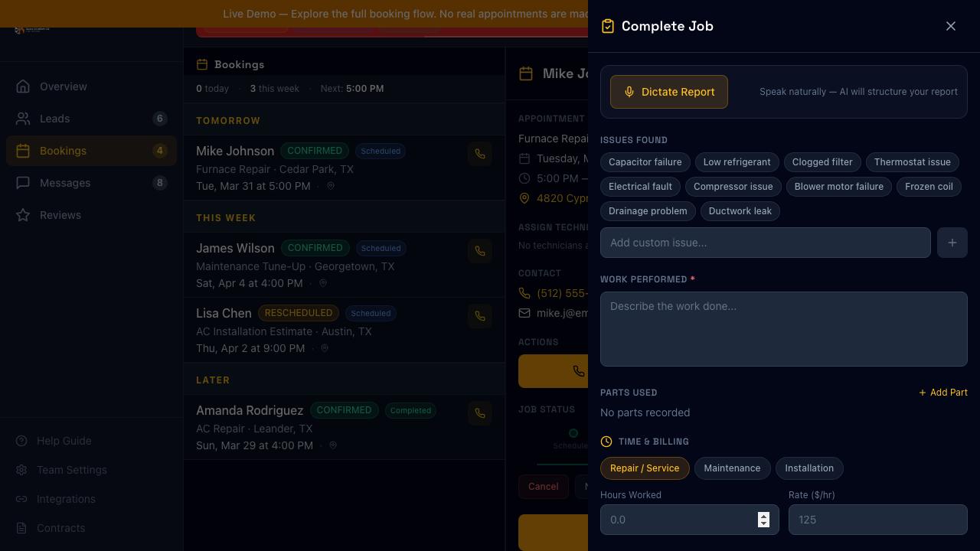This screenshot has height=551, width=980.
Task: Click the clock icon beside Time & Billing
Action: 606,442
